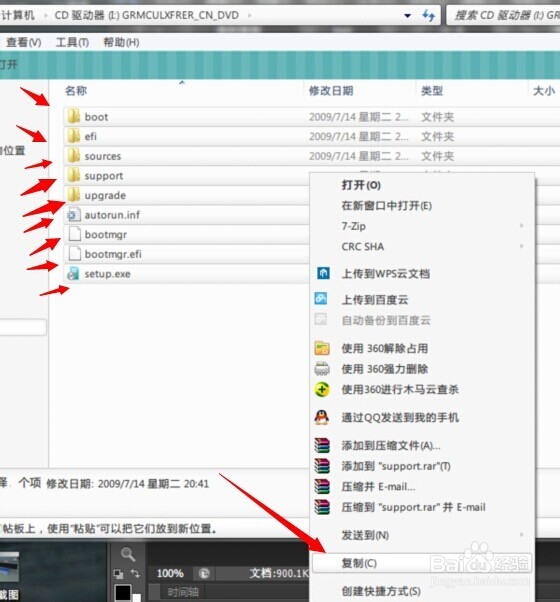Click the 100% zoom field in Photoshop
Image resolution: width=560 pixels, height=602 pixels.
(170, 574)
